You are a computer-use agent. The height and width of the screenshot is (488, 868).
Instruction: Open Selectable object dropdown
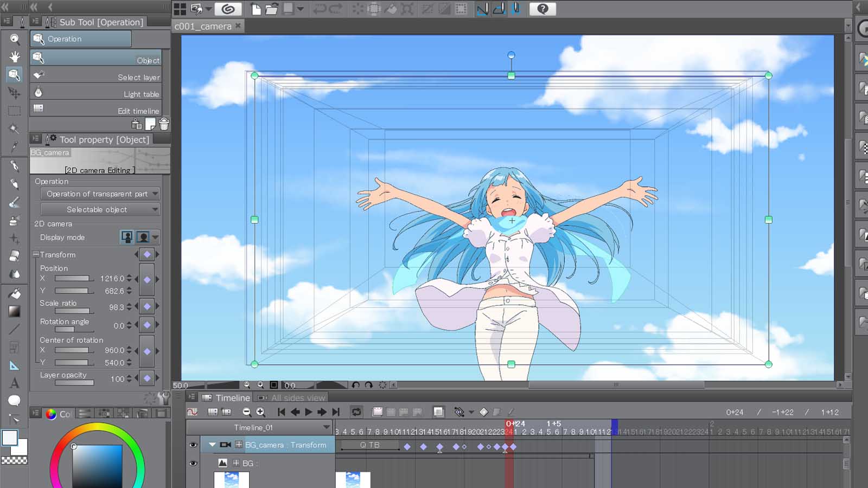[100, 209]
